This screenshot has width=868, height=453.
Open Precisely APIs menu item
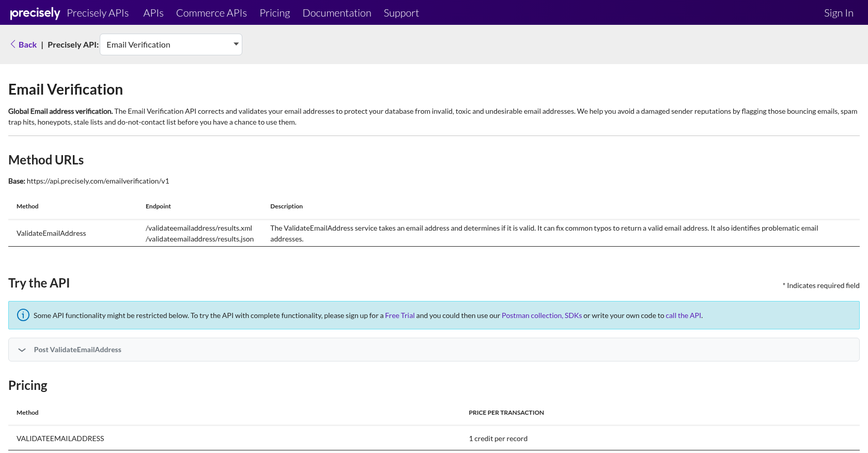pos(98,13)
